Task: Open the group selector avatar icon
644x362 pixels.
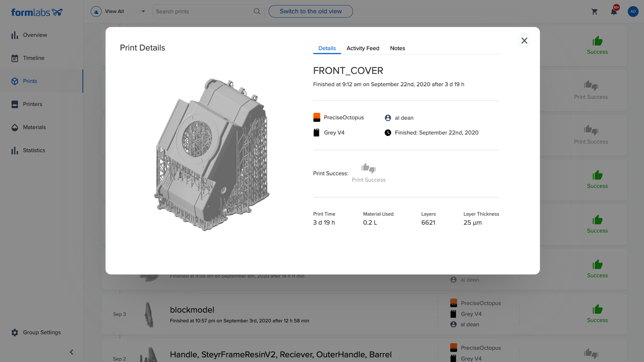Action: click(96, 12)
